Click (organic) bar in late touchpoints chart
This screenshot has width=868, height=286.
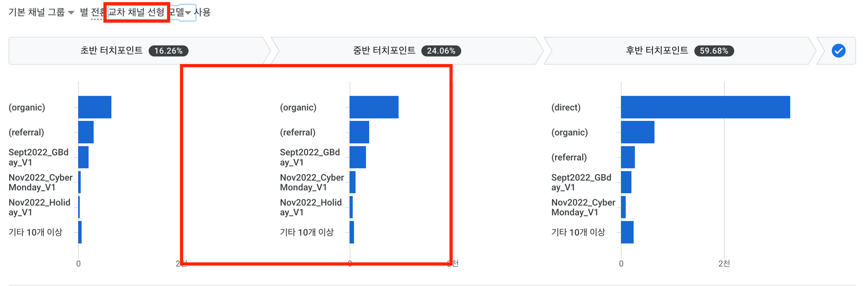pyautogui.click(x=638, y=132)
